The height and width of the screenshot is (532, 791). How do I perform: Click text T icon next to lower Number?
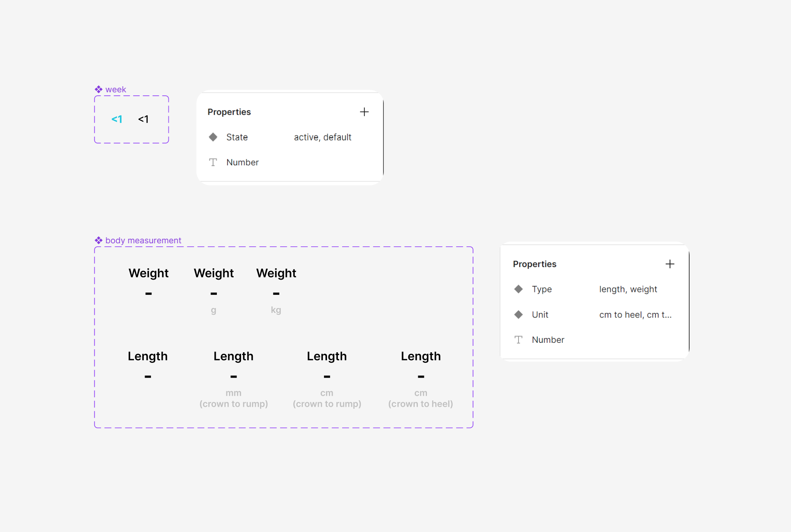click(519, 340)
